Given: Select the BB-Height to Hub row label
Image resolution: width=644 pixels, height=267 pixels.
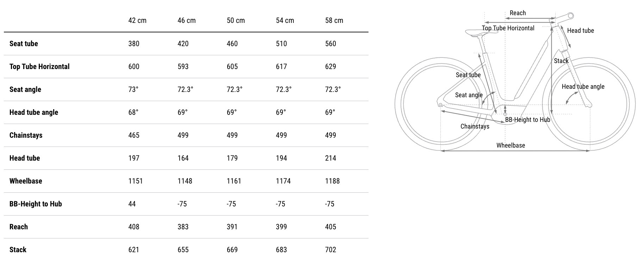Looking at the screenshot, I should point(36,204).
